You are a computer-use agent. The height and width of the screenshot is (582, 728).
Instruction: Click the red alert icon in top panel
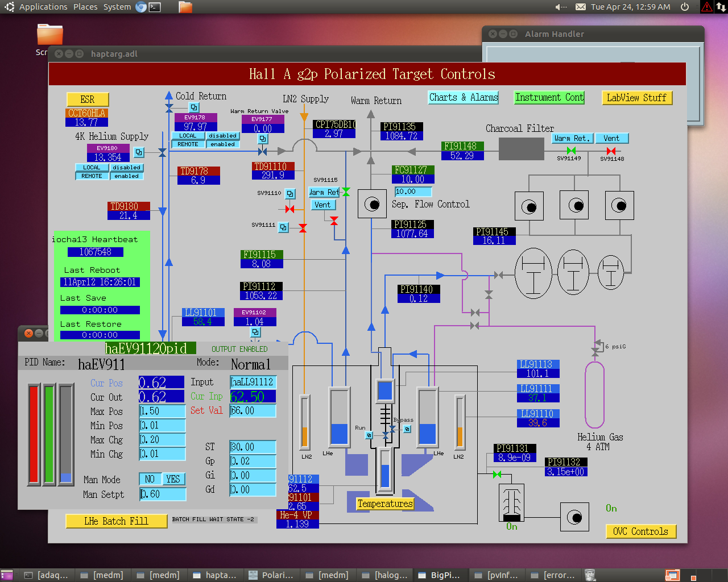(x=706, y=7)
